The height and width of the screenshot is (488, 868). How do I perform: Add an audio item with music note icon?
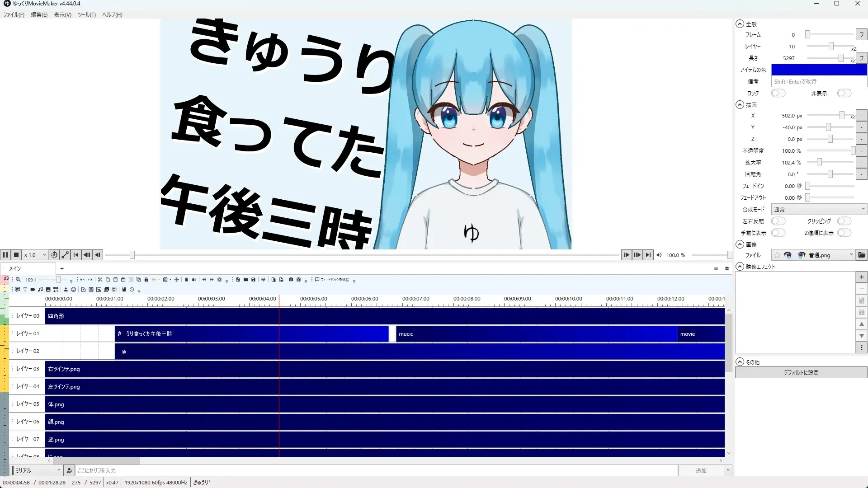pyautogui.click(x=40, y=290)
